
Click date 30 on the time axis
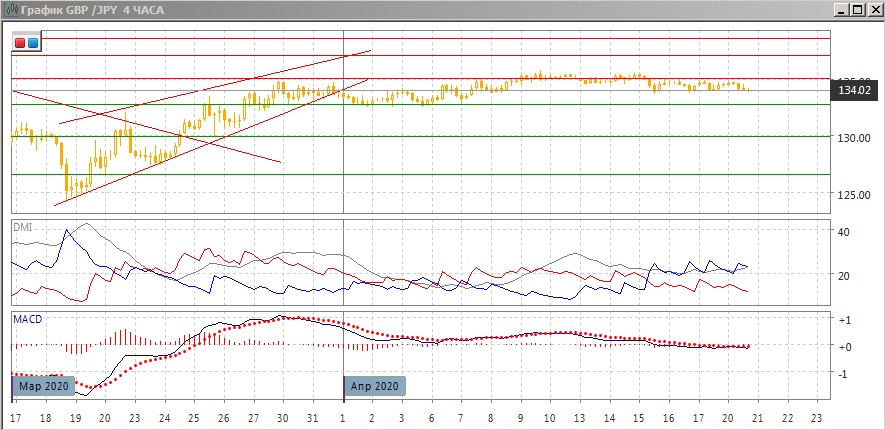(x=282, y=416)
